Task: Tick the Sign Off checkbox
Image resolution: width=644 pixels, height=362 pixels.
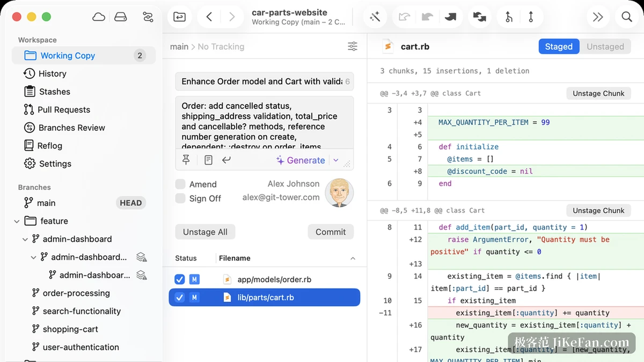Action: click(180, 198)
